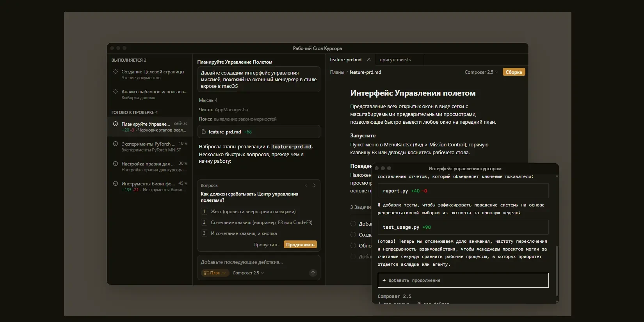
Task: Open task Эксперименты PyTorch in sidebar
Action: point(150,147)
